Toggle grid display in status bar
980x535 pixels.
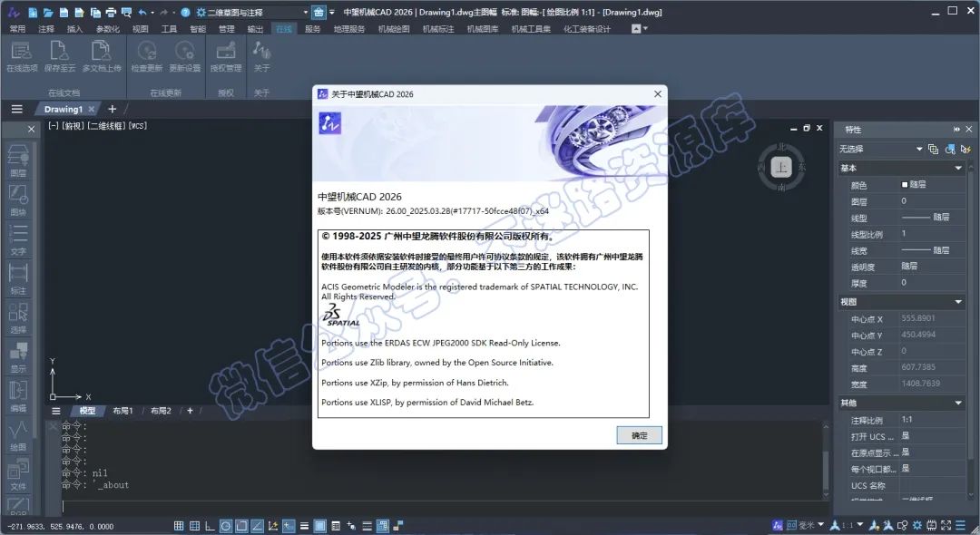point(179,526)
